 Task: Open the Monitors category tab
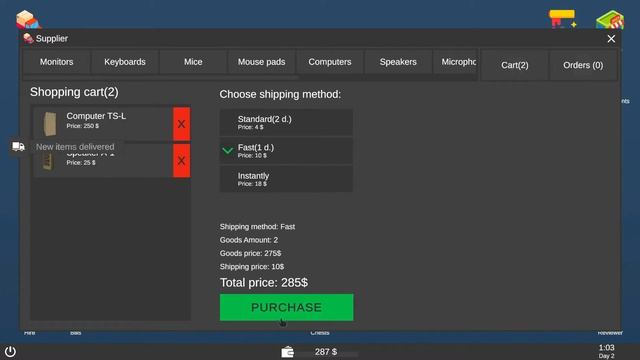click(56, 62)
